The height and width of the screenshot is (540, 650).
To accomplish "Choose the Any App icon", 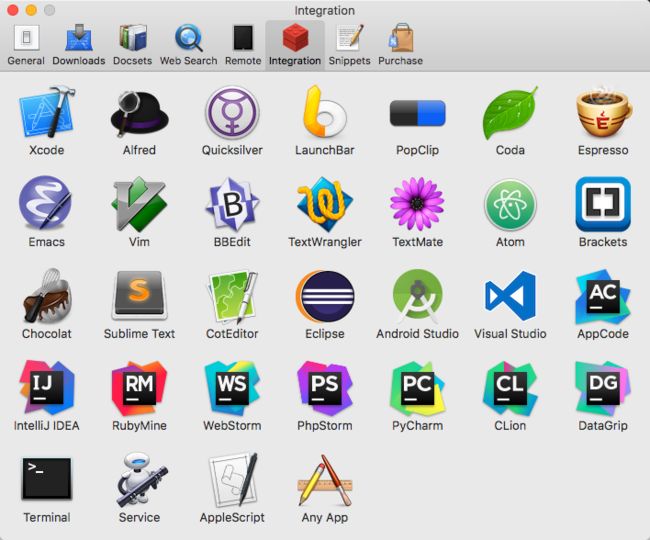I will coord(325,480).
